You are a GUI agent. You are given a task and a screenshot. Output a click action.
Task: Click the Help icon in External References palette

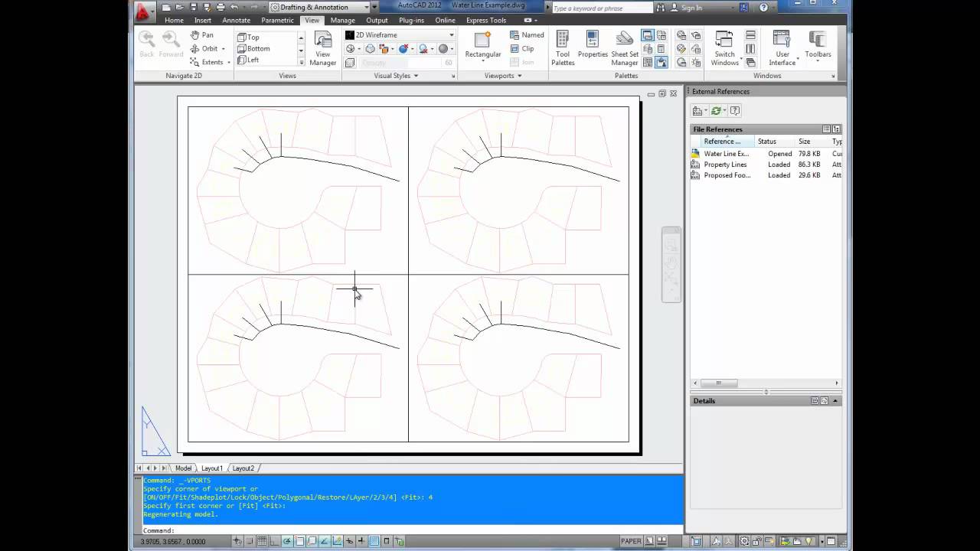coord(735,111)
